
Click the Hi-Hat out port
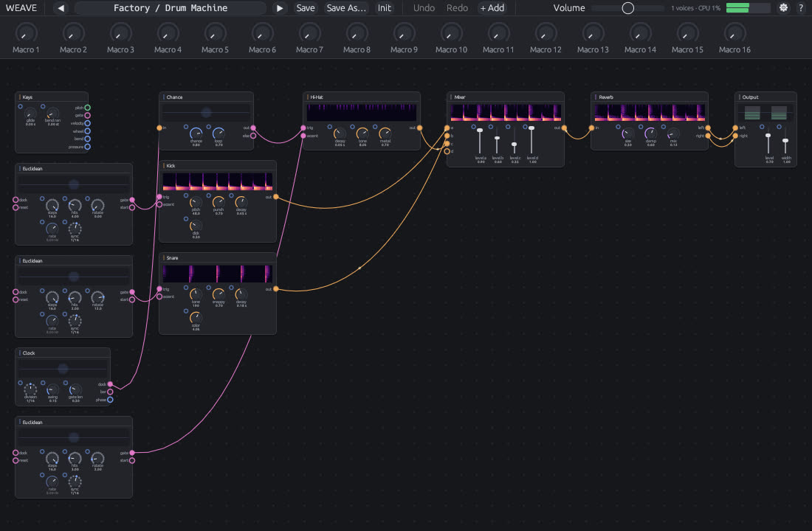pos(419,128)
